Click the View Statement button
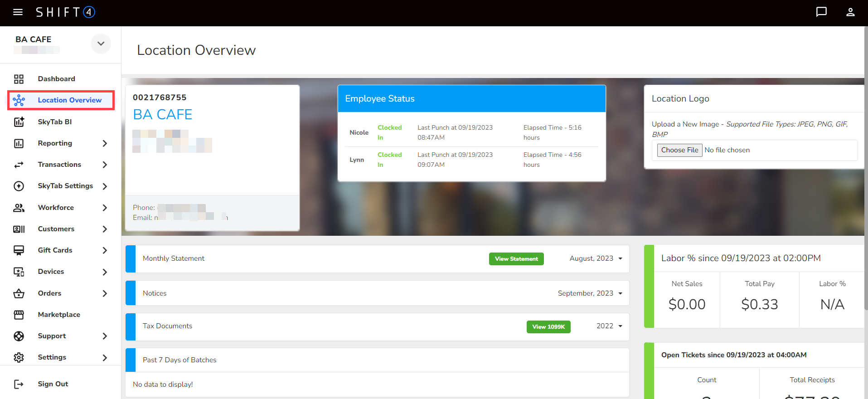The height and width of the screenshot is (399, 868). [516, 259]
